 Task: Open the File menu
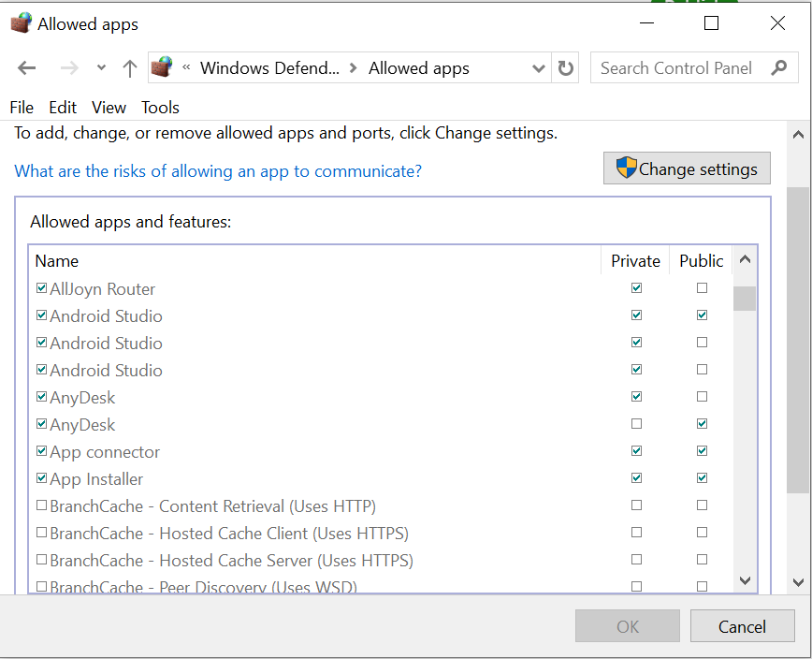click(x=22, y=108)
